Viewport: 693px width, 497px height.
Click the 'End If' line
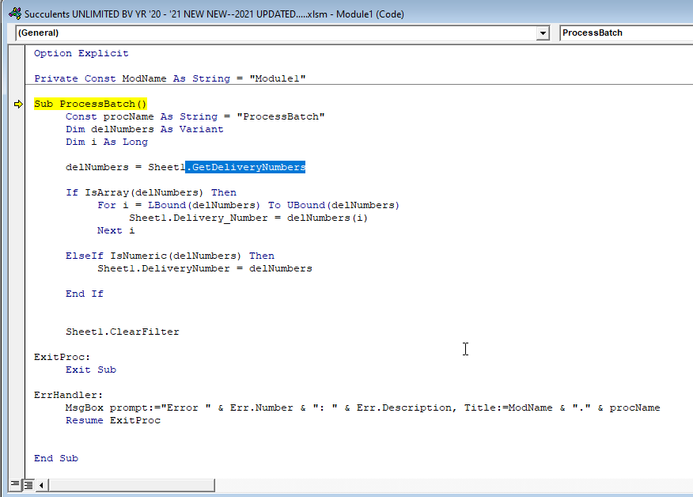84,294
